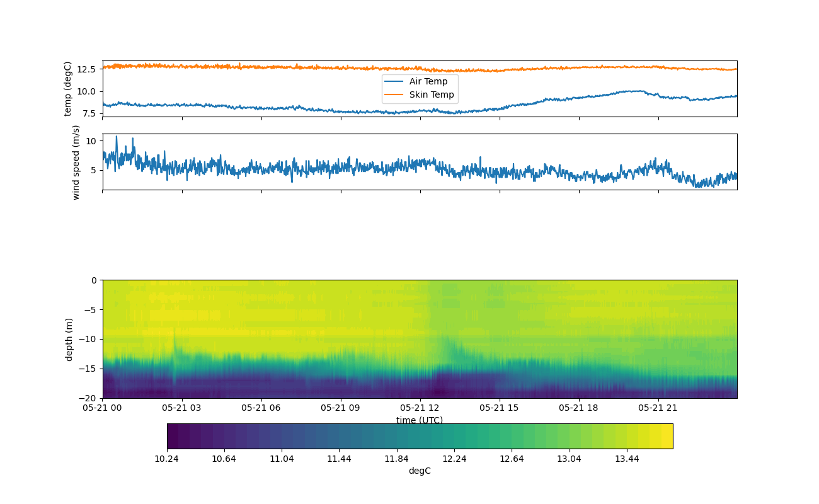
Task: Click the 10.24 colorbar tick label
Action: (167, 459)
